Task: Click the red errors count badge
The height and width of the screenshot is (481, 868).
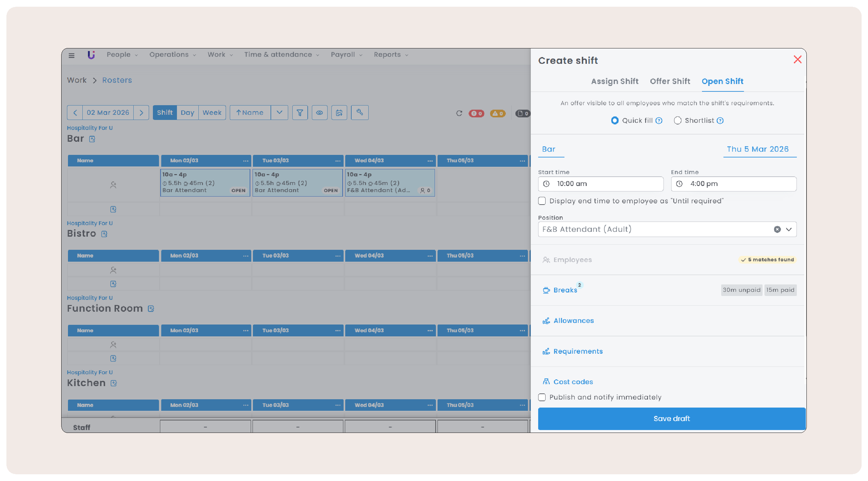Action: pyautogui.click(x=476, y=114)
